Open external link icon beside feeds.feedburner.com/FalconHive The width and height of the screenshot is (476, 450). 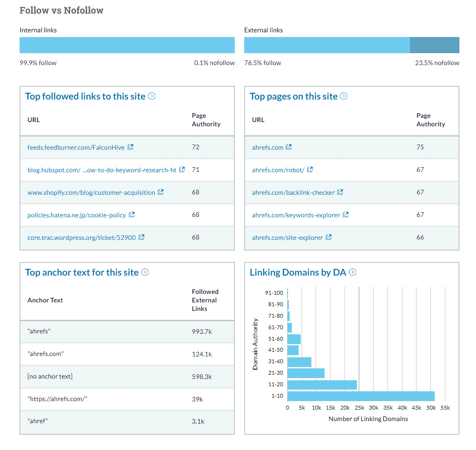(x=130, y=147)
